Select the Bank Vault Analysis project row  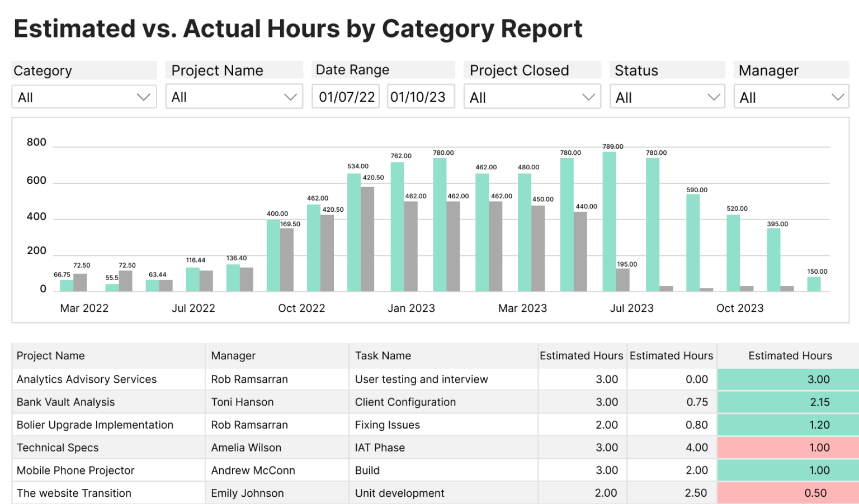[x=65, y=402]
